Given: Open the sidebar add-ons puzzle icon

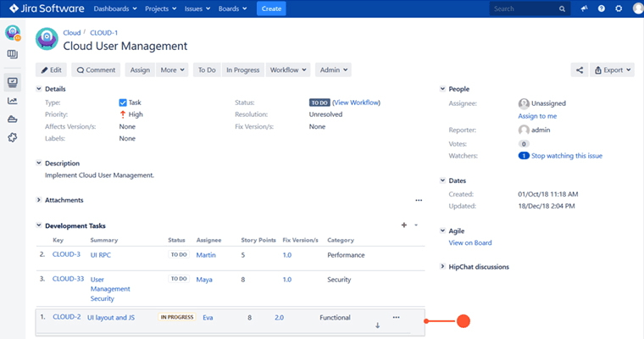Looking at the screenshot, I should (x=13, y=137).
